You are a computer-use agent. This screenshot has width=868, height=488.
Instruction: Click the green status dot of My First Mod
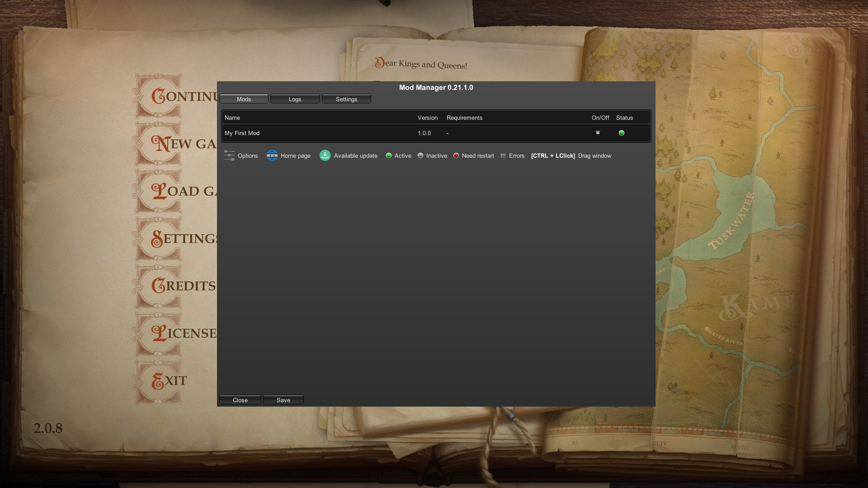click(x=622, y=133)
